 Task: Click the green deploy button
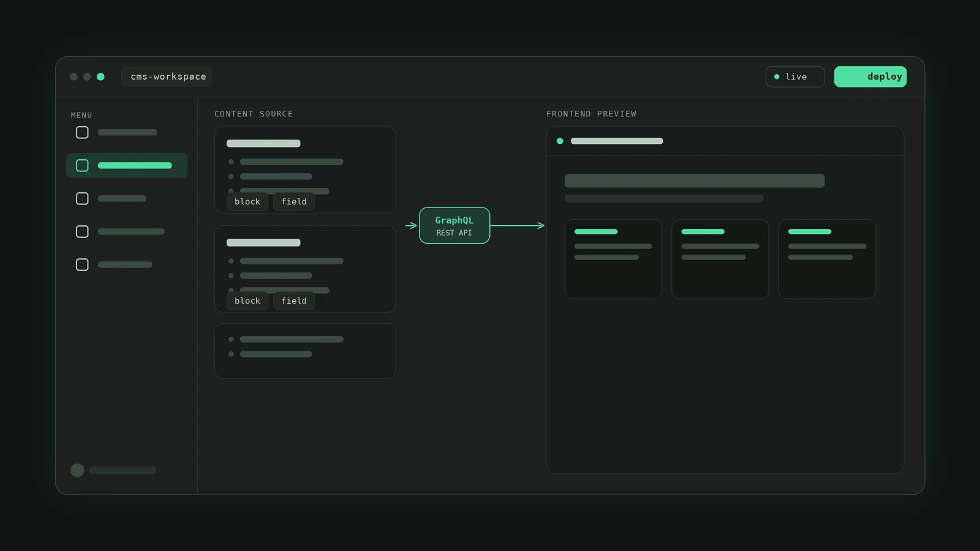click(870, 77)
